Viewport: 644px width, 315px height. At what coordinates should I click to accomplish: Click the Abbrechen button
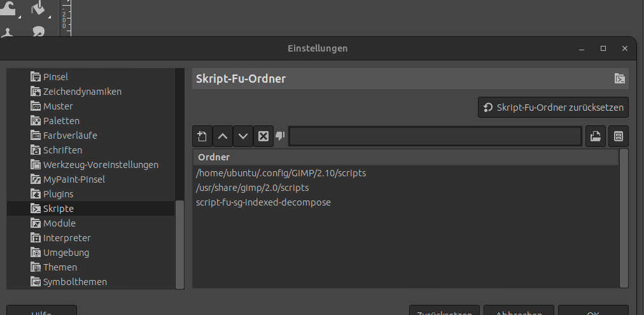(x=519, y=310)
